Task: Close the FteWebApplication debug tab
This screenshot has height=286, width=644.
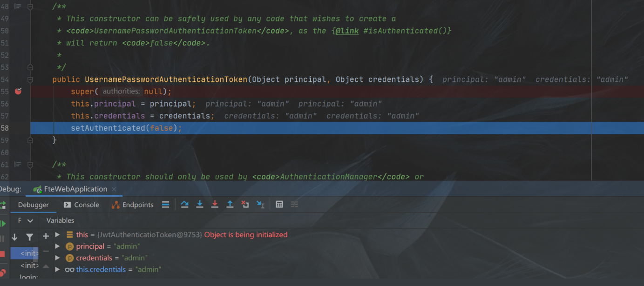Action: pyautogui.click(x=114, y=189)
